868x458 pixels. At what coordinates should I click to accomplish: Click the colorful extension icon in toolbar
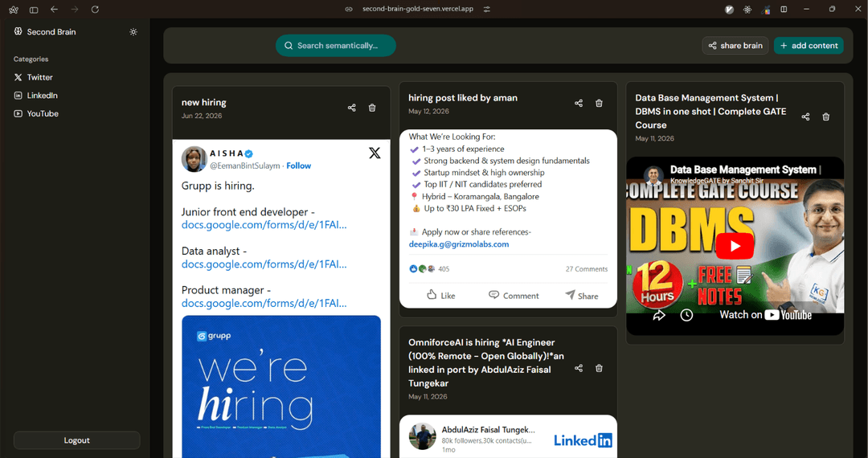click(766, 10)
